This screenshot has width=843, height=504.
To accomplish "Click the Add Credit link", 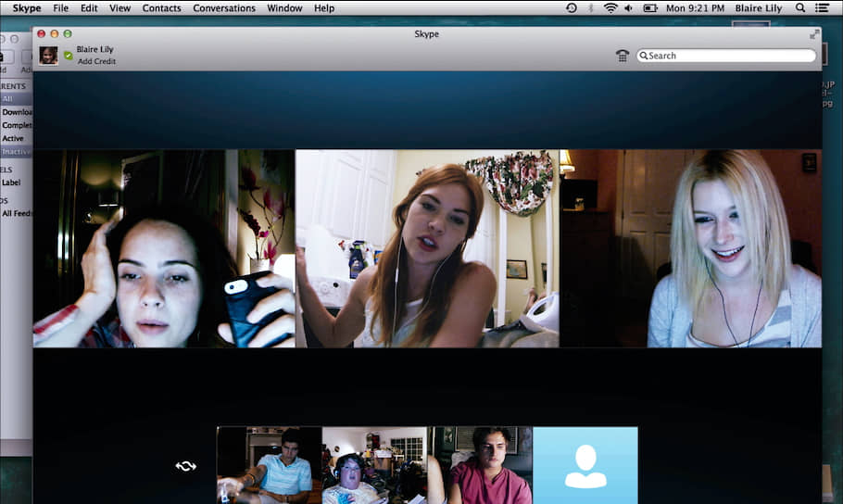I will (96, 61).
